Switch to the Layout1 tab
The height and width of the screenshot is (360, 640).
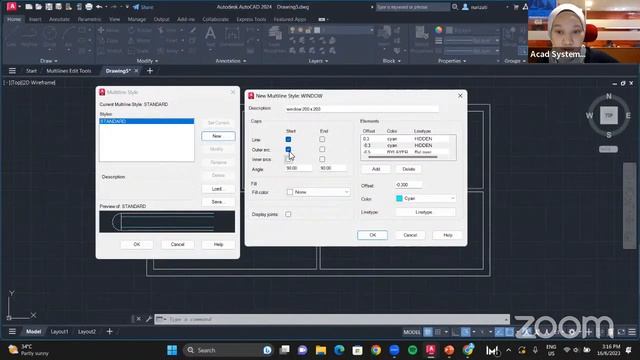pos(60,332)
